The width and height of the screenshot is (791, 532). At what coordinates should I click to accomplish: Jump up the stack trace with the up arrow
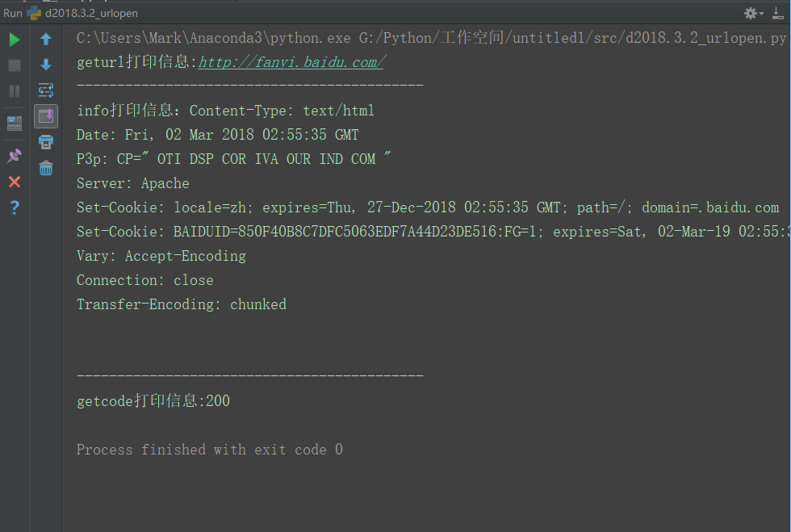click(46, 40)
